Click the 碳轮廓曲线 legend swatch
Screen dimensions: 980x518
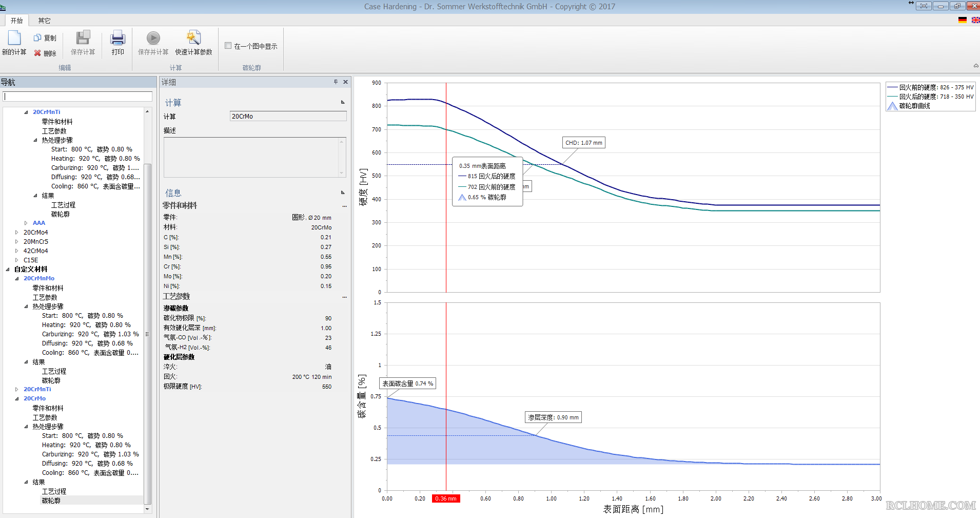pyautogui.click(x=892, y=106)
